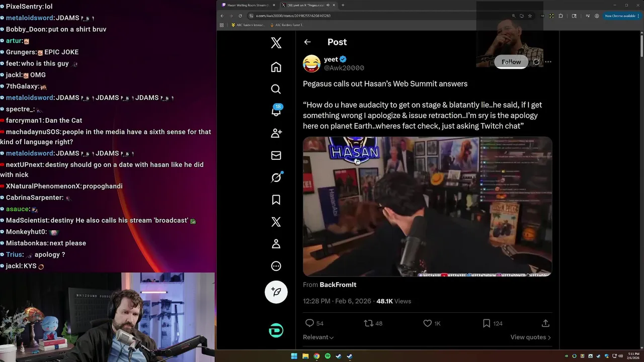Open ARC Raiders Interactive bookmark

[248, 25]
